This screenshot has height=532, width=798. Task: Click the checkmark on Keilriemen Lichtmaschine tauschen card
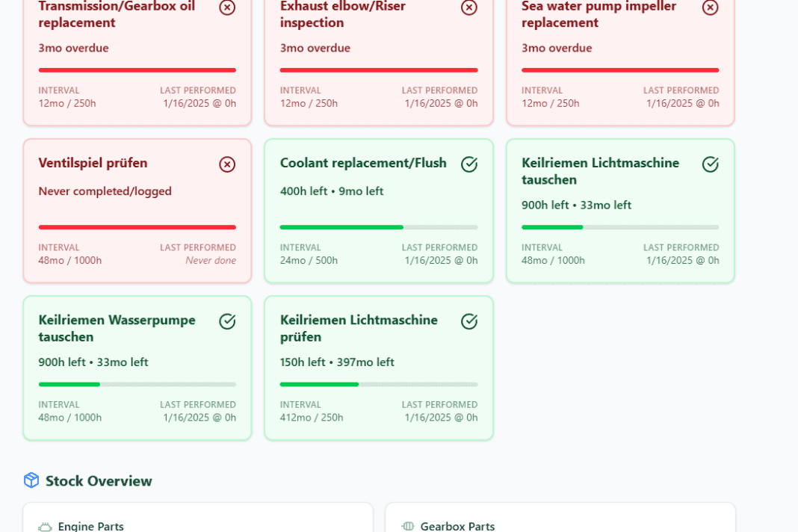pos(711,164)
